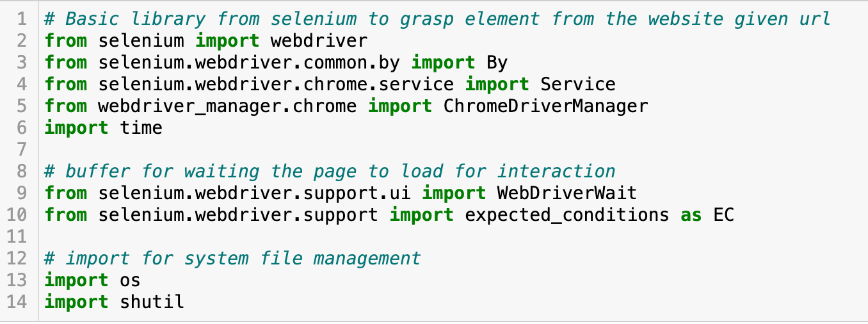Click 'os' module on line 13
The image size is (868, 324).
click(x=131, y=280)
